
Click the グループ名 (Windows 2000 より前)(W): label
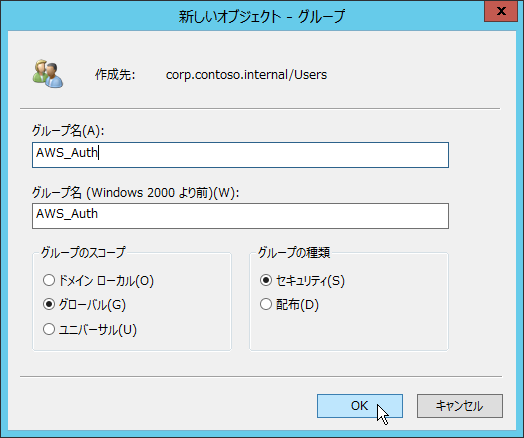coord(135,192)
